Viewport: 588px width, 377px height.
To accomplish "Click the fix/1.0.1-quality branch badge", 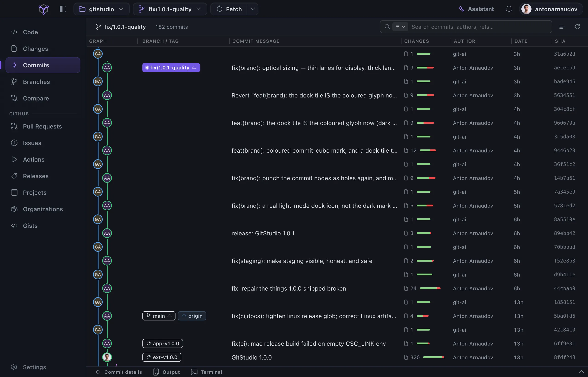I will coord(171,68).
